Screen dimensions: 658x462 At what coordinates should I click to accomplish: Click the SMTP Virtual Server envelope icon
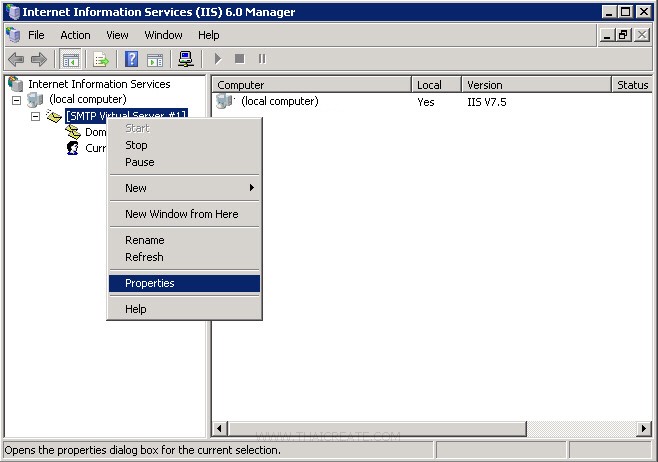pos(54,116)
